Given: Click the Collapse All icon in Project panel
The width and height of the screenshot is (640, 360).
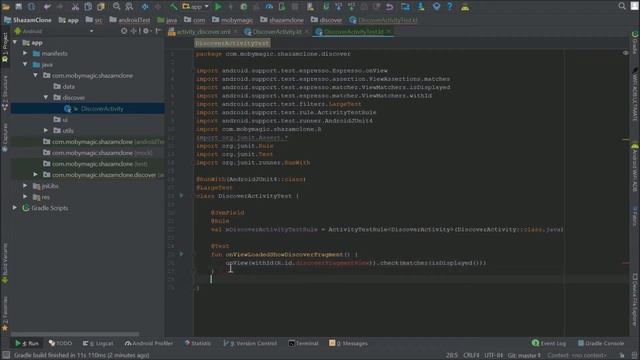Looking at the screenshot, I should [134, 31].
